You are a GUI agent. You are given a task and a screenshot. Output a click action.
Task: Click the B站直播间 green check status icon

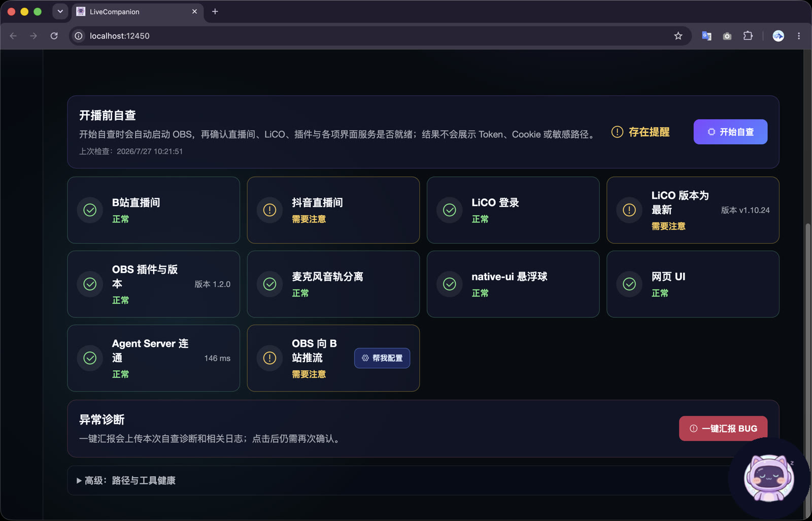point(90,210)
